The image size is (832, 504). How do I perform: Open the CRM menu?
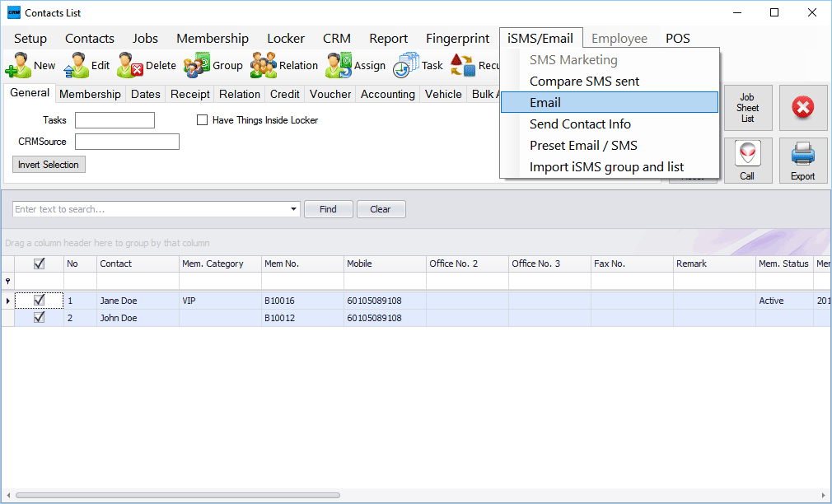pos(337,38)
